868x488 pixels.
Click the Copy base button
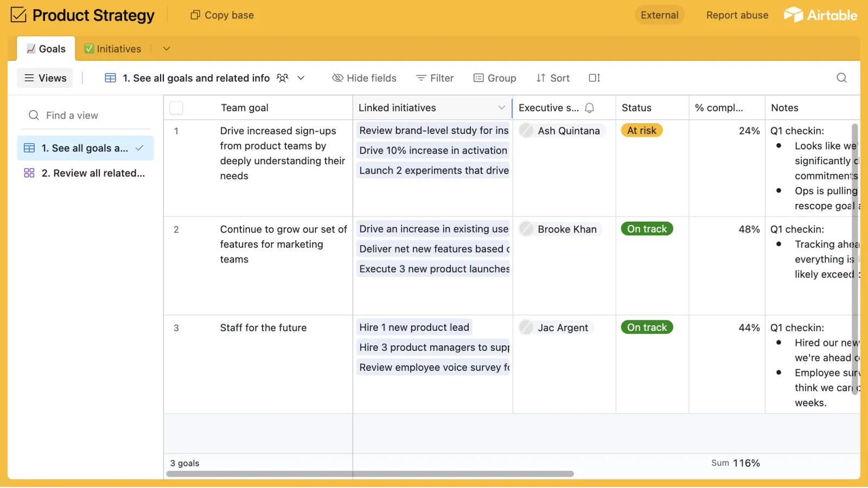pyautogui.click(x=222, y=15)
